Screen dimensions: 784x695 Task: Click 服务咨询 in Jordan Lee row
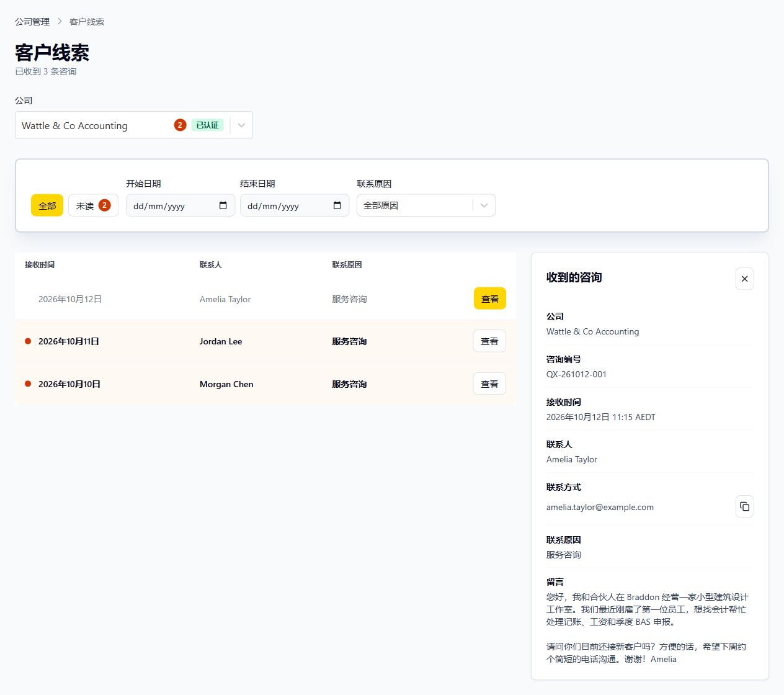pyautogui.click(x=349, y=341)
